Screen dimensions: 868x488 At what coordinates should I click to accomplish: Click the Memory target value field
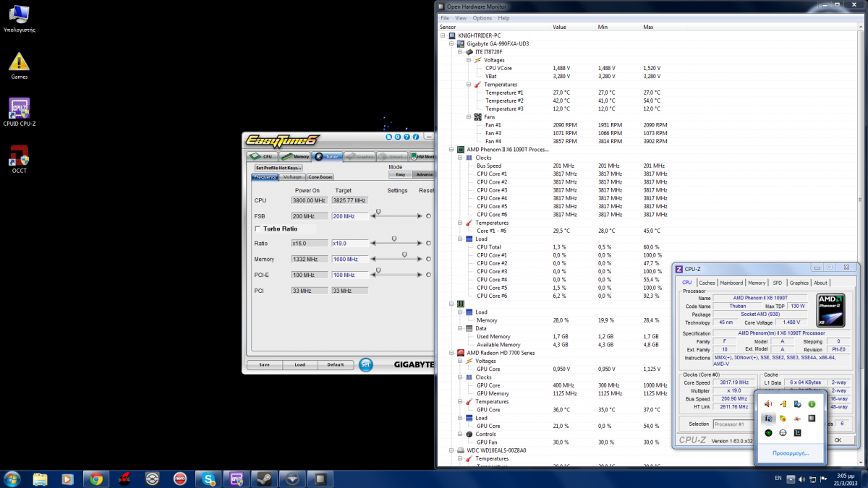[x=349, y=259]
